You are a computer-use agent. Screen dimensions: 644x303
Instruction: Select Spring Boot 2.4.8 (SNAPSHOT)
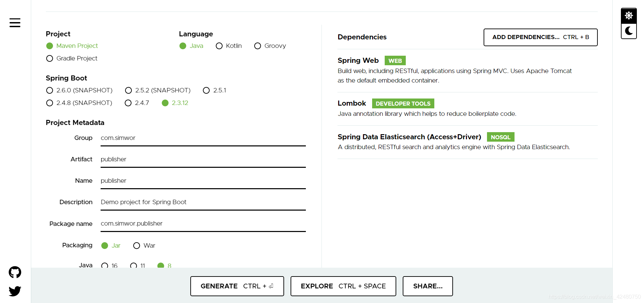(79, 103)
